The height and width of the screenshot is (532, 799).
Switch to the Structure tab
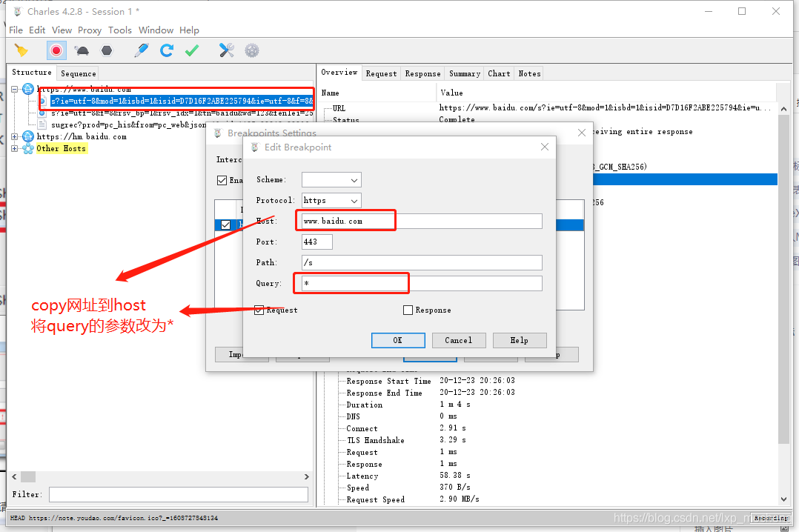(x=32, y=73)
